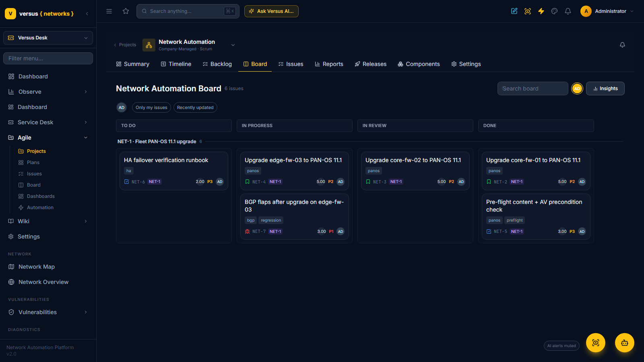The height and width of the screenshot is (362, 644).
Task: Open the Administrator account menu
Action: [x=607, y=11]
